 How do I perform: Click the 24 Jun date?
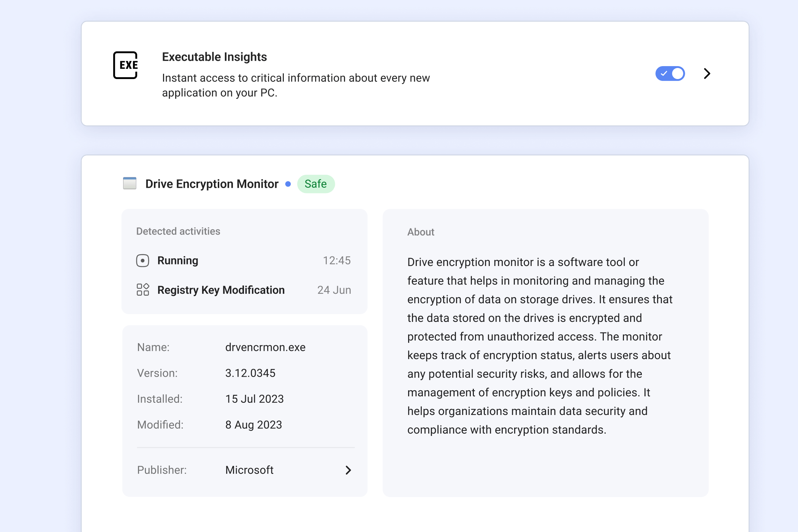point(334,290)
